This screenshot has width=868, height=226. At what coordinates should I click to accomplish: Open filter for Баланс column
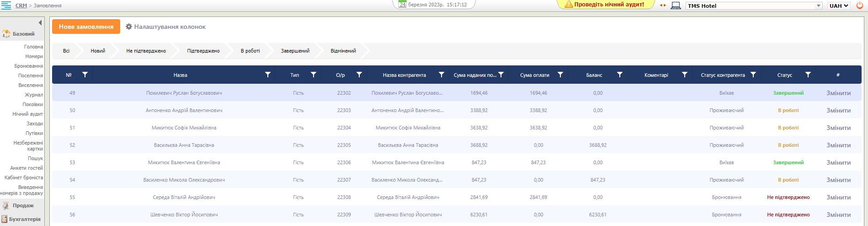(620, 75)
